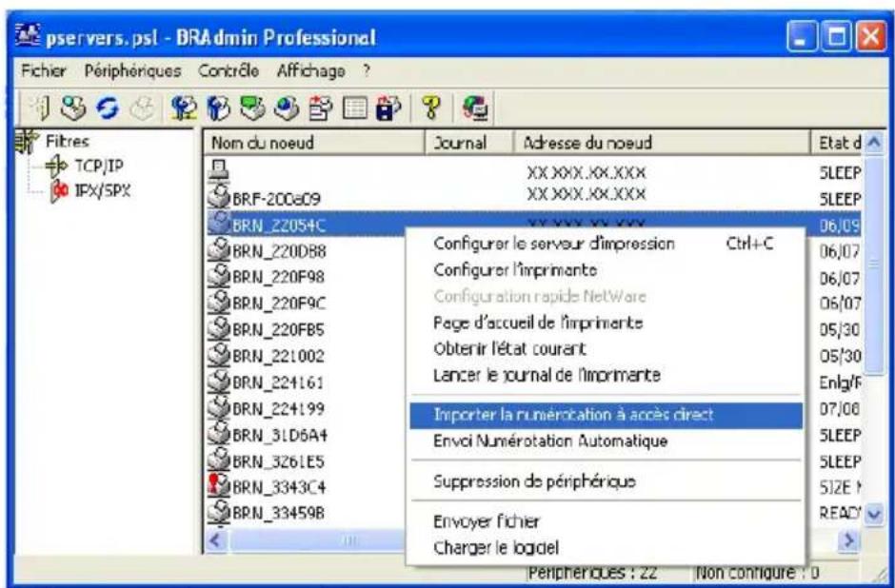The image size is (895, 588).
Task: Choose Suppression de périphérique
Action: [607, 481]
